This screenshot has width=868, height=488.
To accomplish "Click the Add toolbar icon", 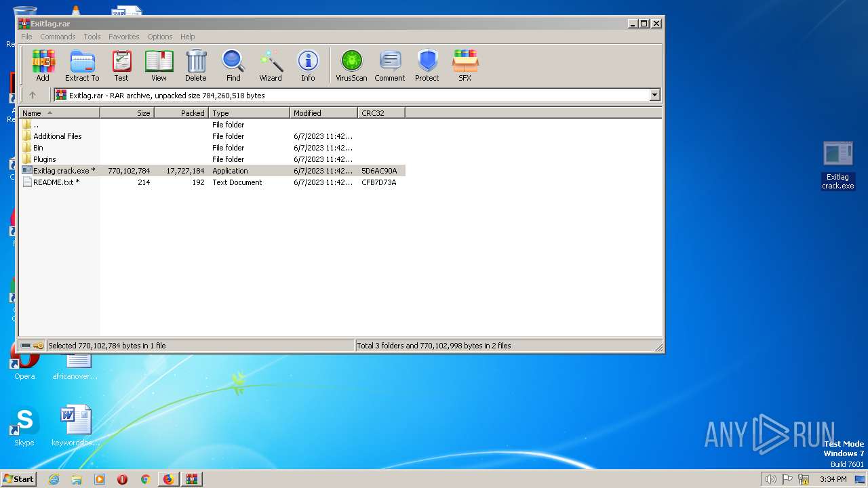I will tap(43, 66).
